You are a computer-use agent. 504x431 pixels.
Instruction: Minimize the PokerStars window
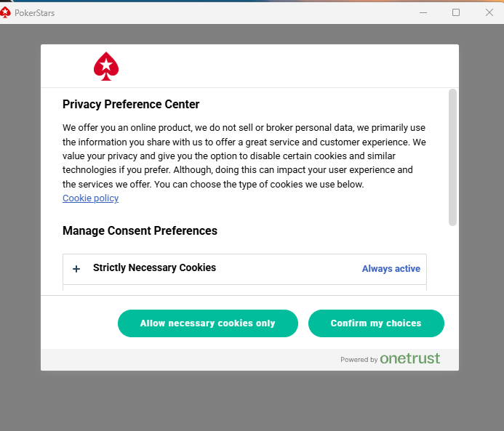pos(423,12)
